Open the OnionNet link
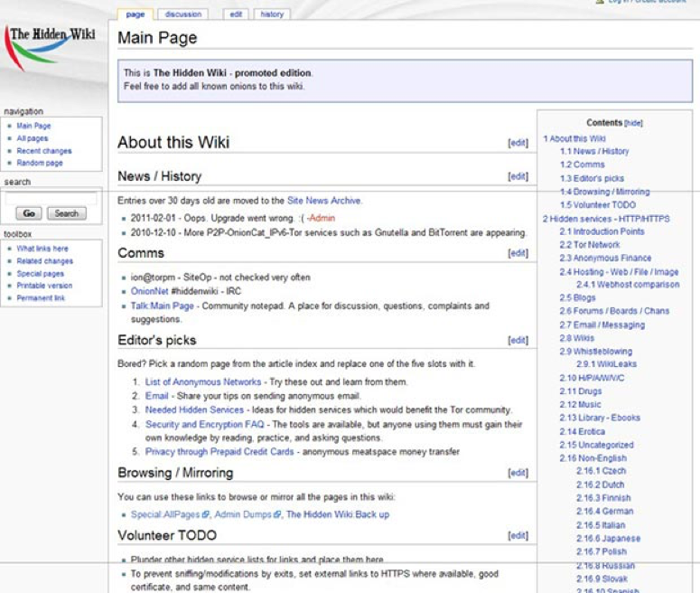 click(x=150, y=291)
